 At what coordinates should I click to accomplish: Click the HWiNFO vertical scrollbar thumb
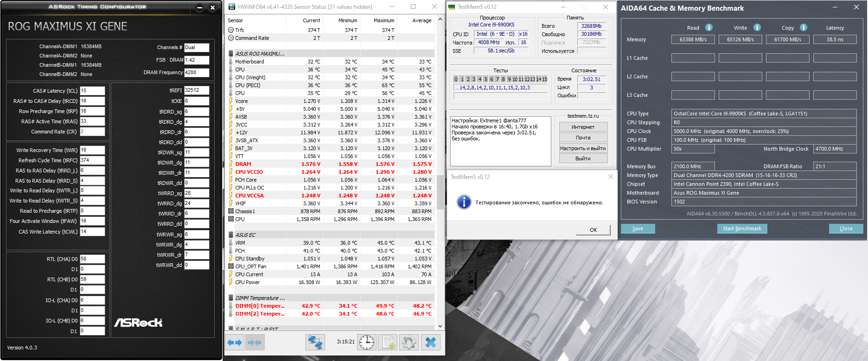point(440,192)
